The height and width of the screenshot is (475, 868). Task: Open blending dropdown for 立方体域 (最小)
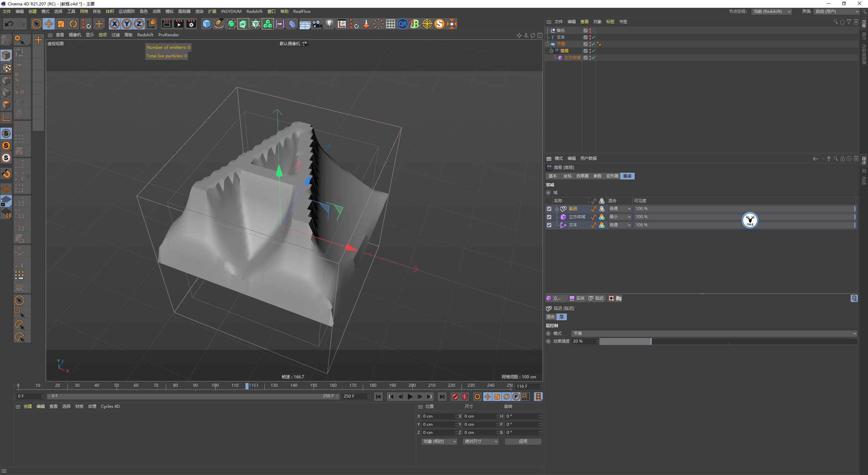pyautogui.click(x=620, y=217)
